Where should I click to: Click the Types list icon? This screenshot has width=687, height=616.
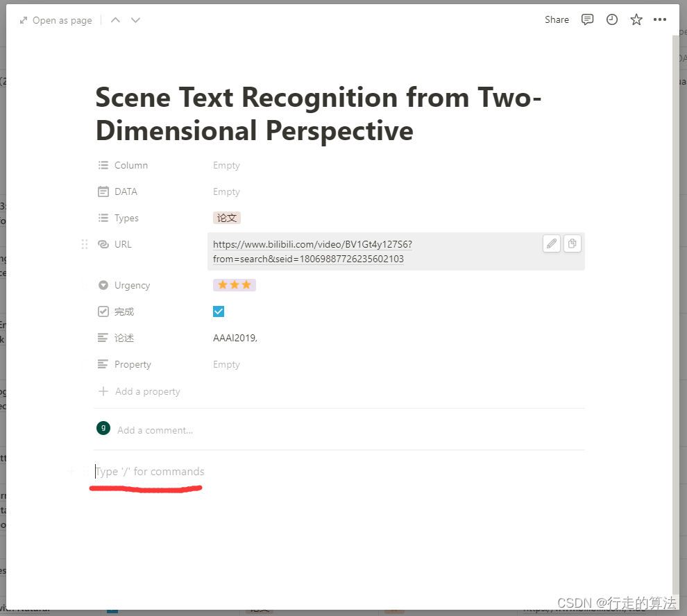point(103,218)
